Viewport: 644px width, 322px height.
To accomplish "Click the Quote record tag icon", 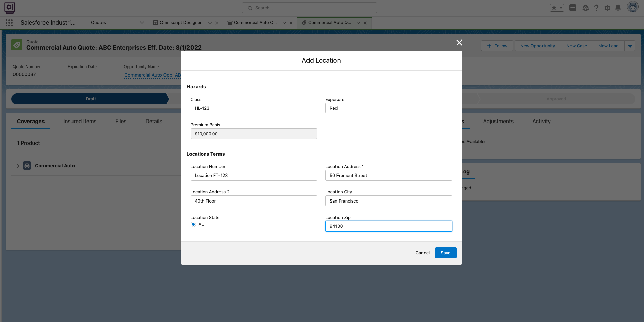I will tap(17, 45).
